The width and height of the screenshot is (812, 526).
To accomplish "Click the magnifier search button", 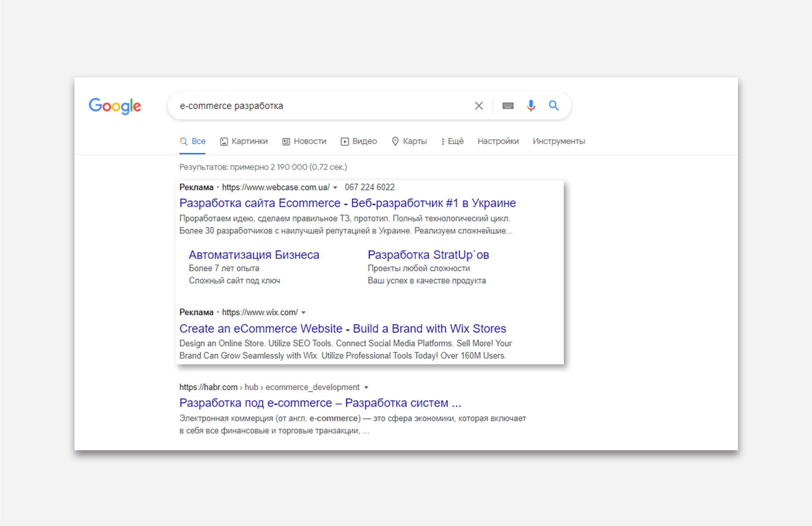I will tap(554, 106).
